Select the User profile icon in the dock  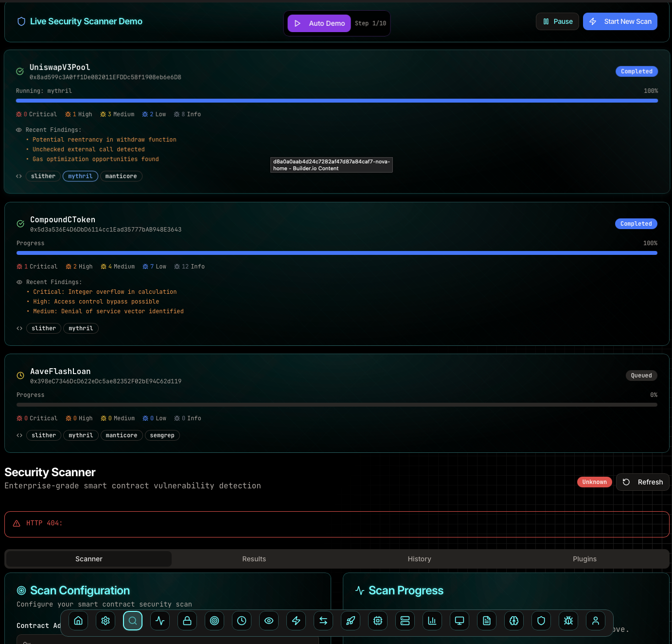596,621
